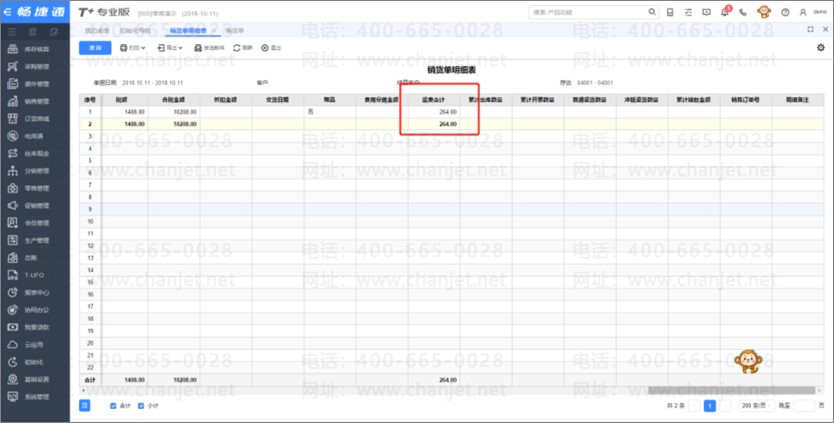The image size is (834, 423).
Task: Open help via the question mark icon
Action: coord(785,12)
